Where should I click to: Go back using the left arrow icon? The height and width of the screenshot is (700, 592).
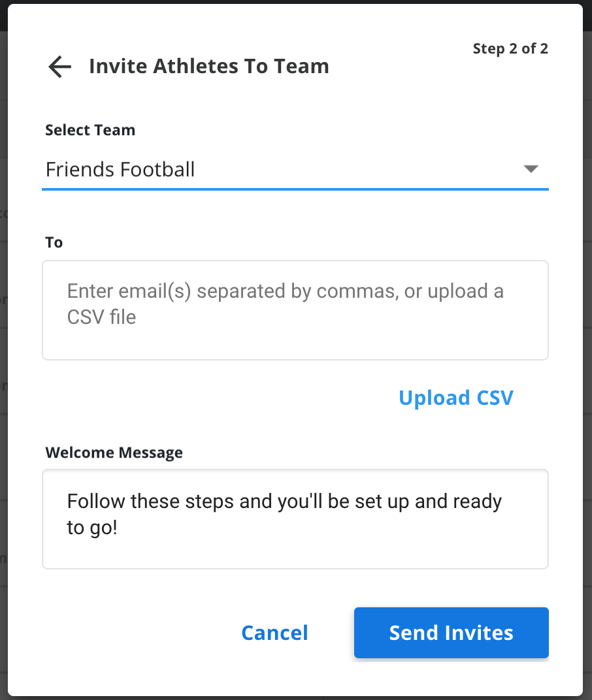59,67
